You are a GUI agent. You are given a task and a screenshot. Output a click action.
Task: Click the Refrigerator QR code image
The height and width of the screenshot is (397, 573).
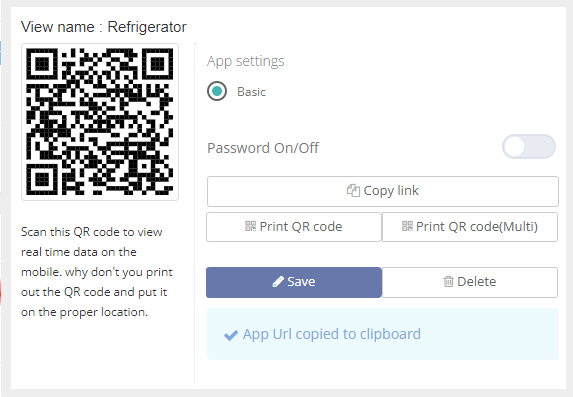pos(100,122)
